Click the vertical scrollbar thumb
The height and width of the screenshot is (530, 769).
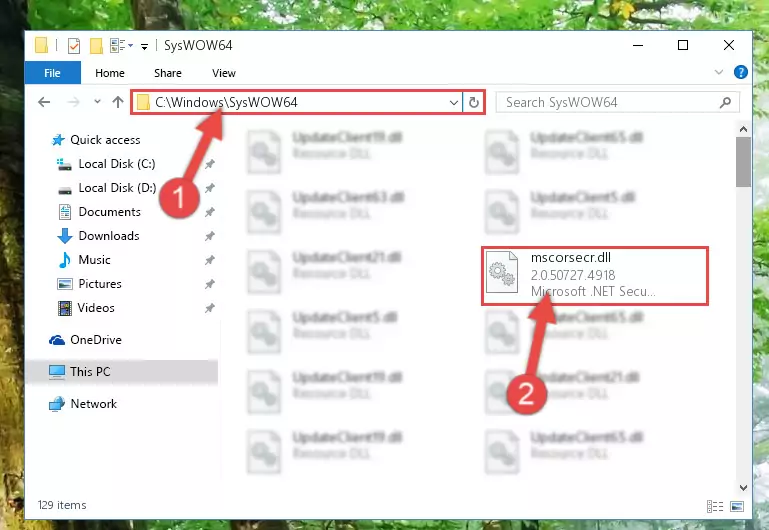click(x=743, y=162)
